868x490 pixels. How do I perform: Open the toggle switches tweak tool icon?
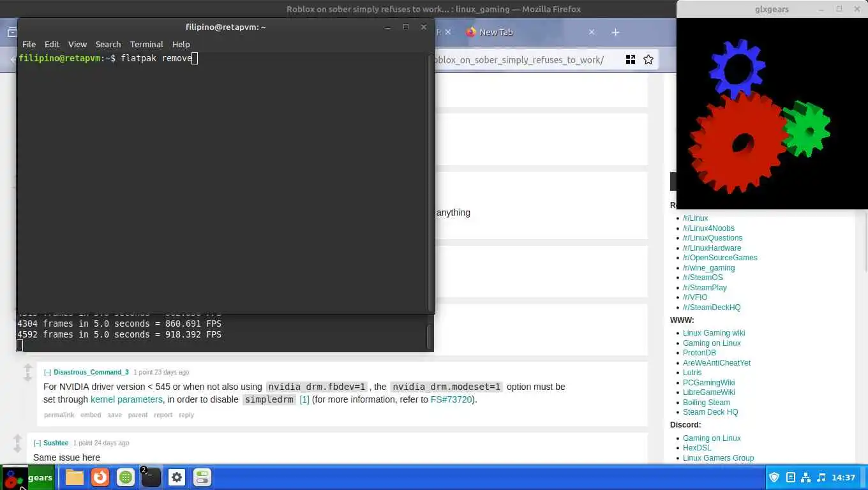[202, 477]
